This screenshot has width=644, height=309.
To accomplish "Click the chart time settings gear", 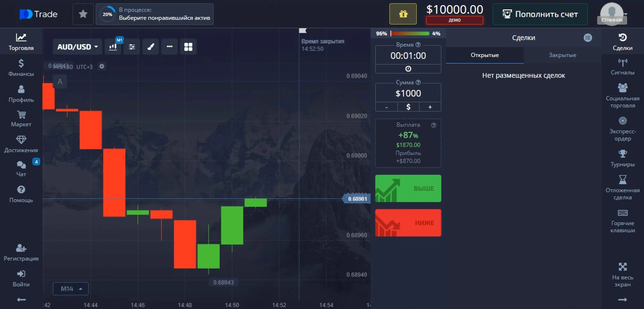I will [102, 66].
